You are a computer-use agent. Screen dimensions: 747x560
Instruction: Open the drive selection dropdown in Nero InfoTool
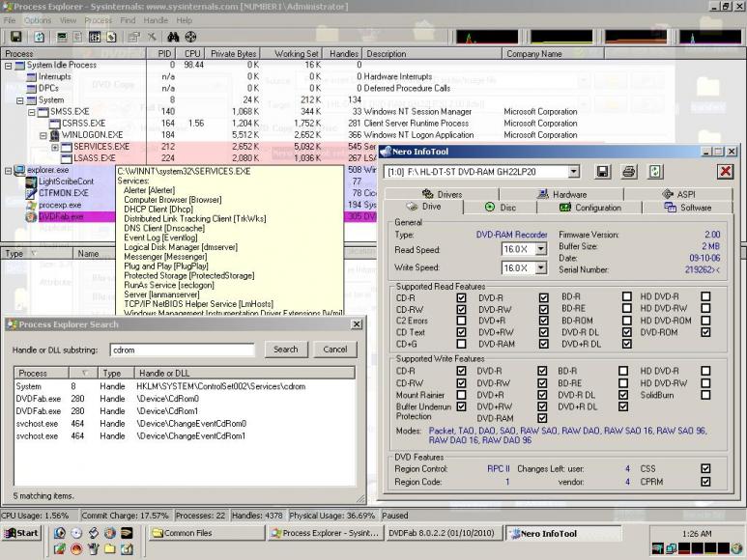573,172
